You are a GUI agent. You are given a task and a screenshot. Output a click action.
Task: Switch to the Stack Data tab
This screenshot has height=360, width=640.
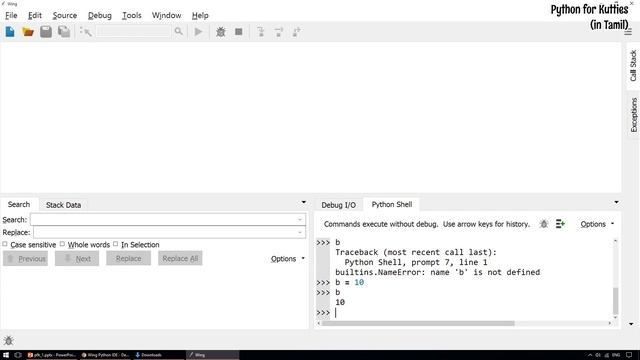[x=63, y=205]
